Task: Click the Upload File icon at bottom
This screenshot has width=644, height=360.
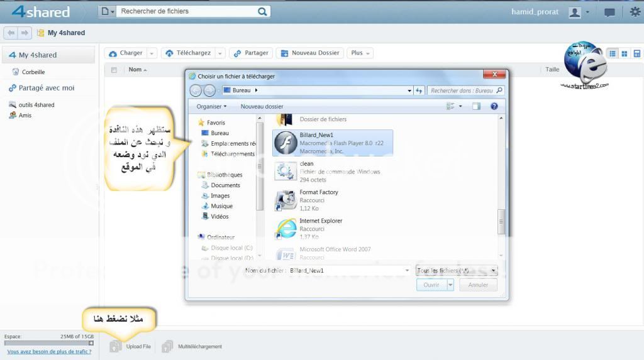Action: (x=116, y=346)
